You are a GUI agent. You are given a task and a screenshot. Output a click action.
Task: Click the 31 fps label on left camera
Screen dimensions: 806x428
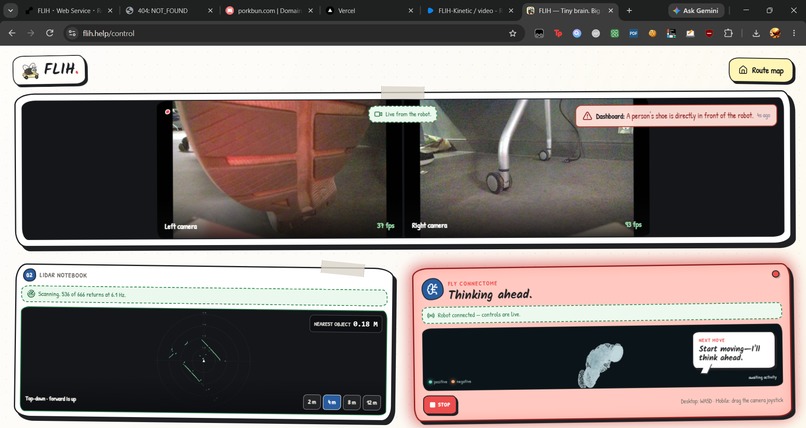point(385,225)
